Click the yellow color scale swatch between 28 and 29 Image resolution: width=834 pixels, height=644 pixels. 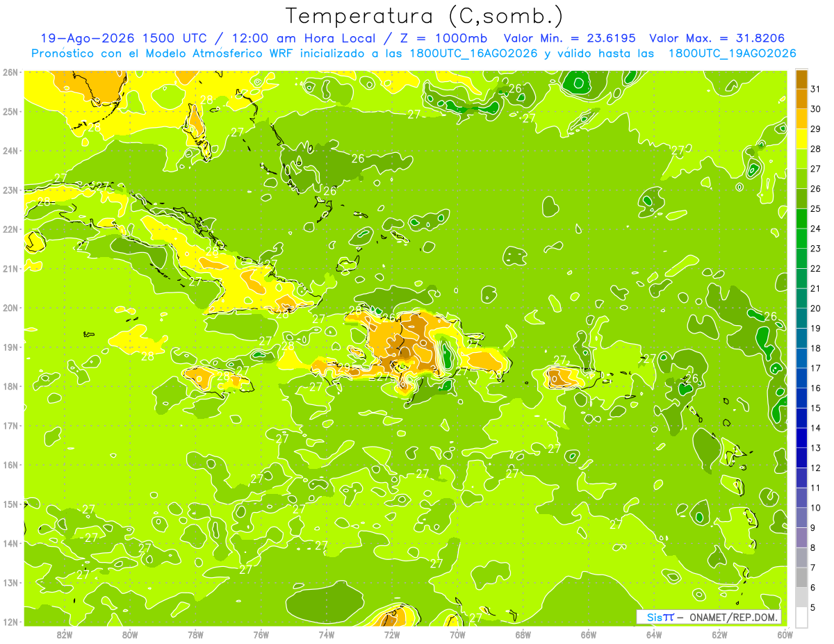pyautogui.click(x=801, y=139)
